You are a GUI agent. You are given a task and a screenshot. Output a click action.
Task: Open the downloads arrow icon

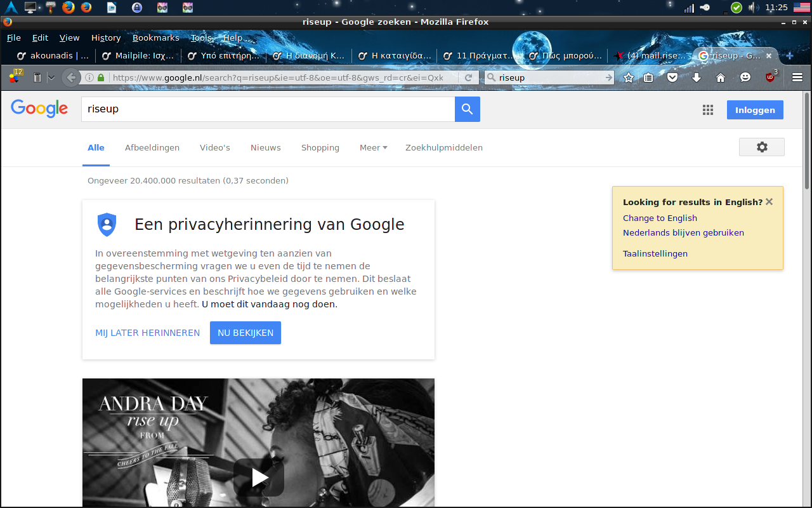click(697, 77)
